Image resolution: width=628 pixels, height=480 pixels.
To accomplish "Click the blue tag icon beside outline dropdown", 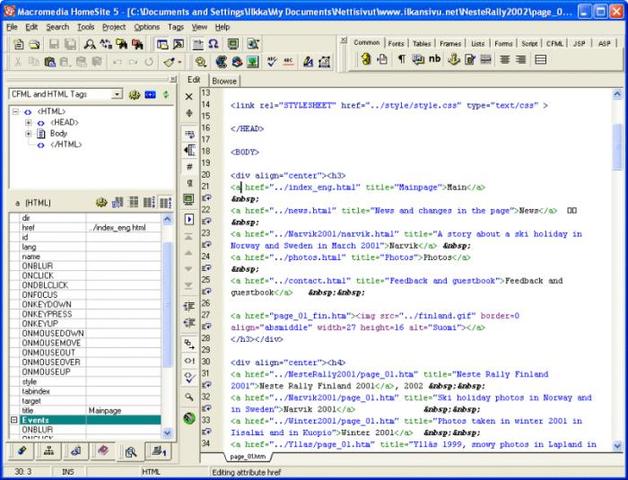I will coord(150,95).
